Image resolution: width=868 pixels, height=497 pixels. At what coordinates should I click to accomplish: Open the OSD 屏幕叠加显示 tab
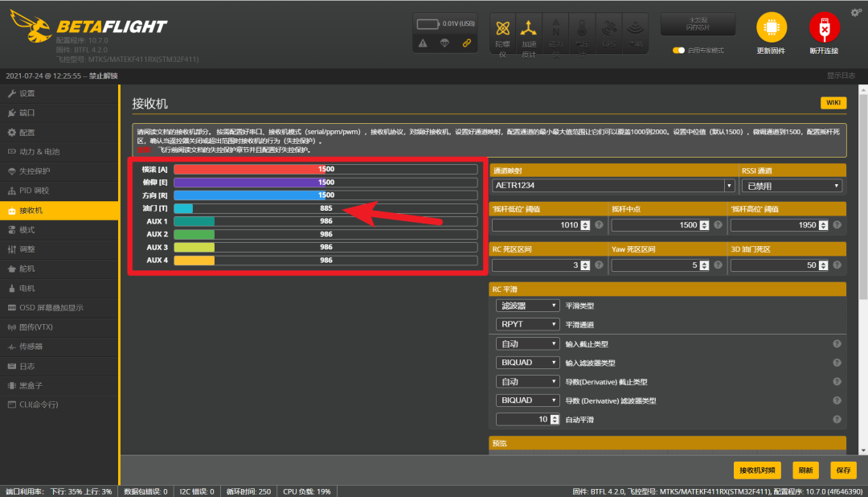[59, 307]
